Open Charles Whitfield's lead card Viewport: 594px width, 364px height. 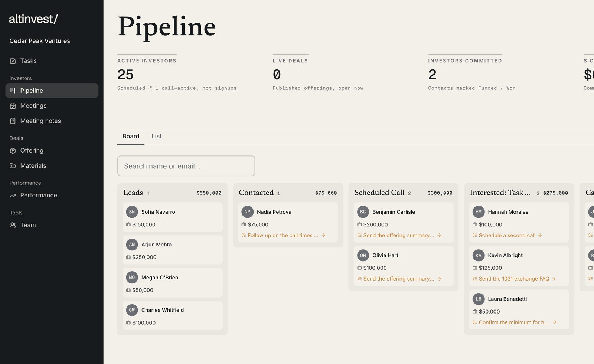173,315
